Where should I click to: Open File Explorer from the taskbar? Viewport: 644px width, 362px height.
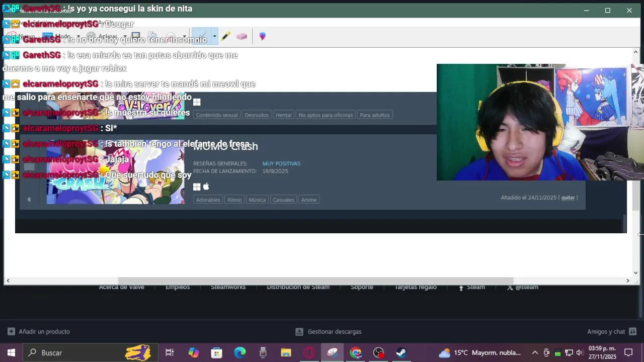point(286,353)
